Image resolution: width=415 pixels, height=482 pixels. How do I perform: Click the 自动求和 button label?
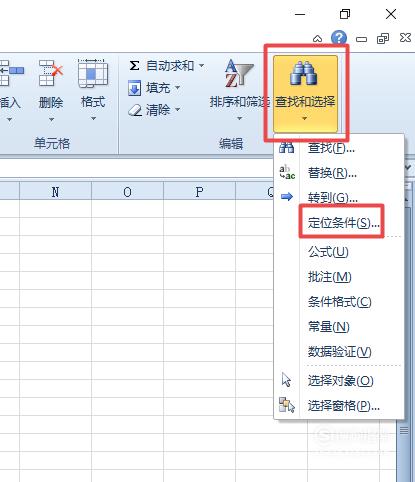(x=170, y=66)
